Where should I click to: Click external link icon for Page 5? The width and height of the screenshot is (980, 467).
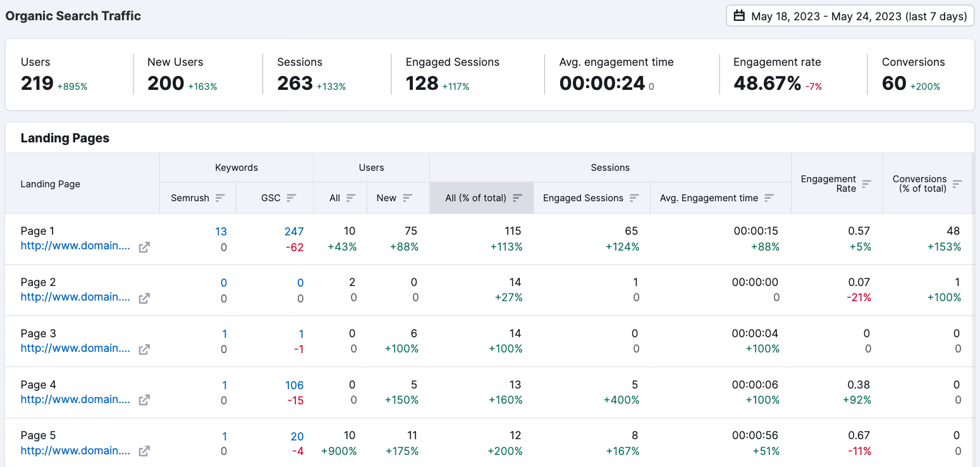pyautogui.click(x=144, y=451)
